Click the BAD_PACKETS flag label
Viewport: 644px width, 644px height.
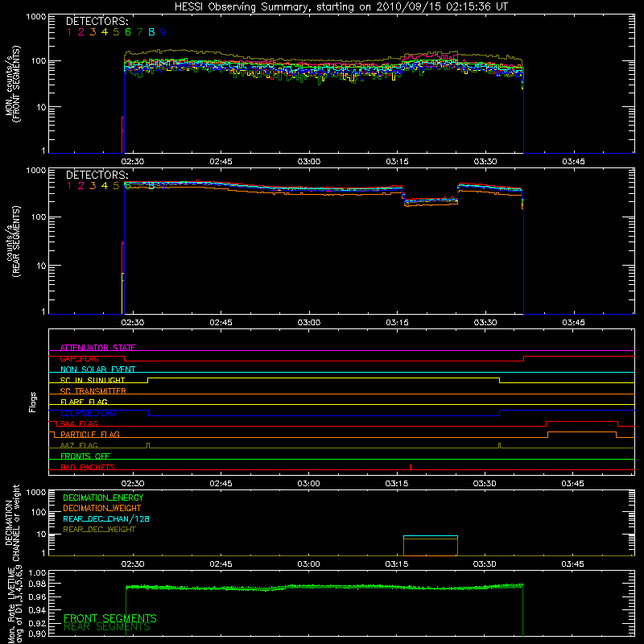point(88,467)
